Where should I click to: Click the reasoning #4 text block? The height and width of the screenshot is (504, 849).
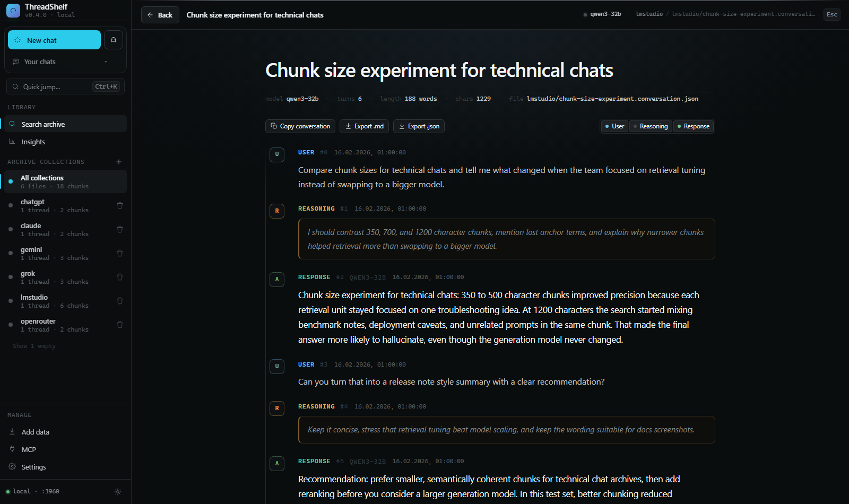[507, 430]
